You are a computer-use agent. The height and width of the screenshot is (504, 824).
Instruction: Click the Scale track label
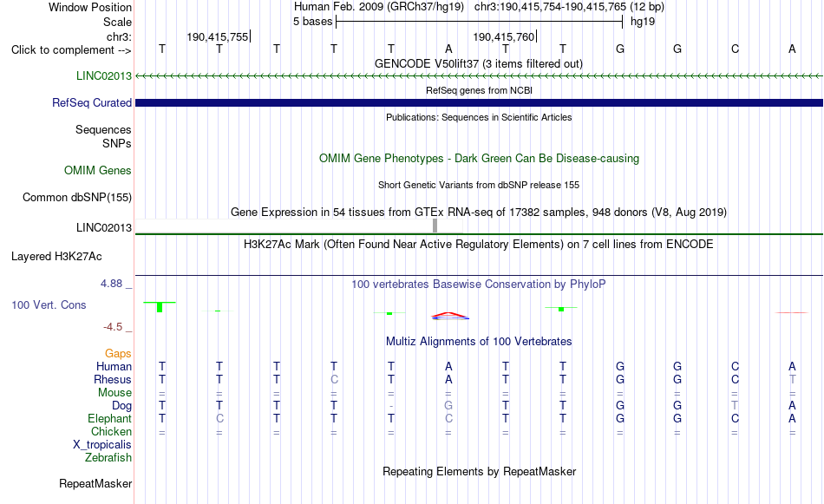117,22
